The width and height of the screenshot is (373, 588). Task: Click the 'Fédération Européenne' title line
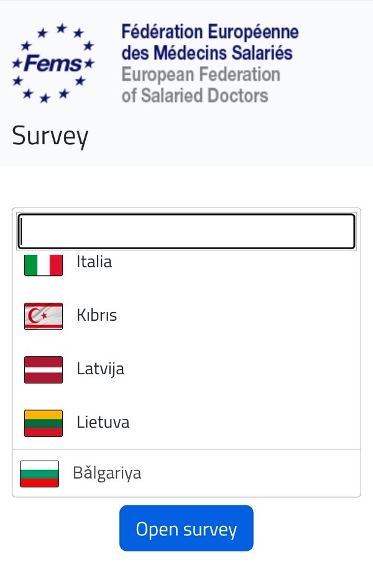210,32
